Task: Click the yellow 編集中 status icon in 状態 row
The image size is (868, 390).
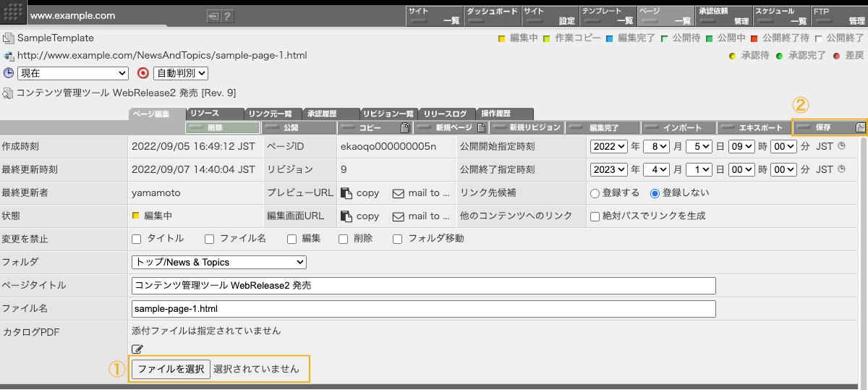Action: click(x=135, y=216)
